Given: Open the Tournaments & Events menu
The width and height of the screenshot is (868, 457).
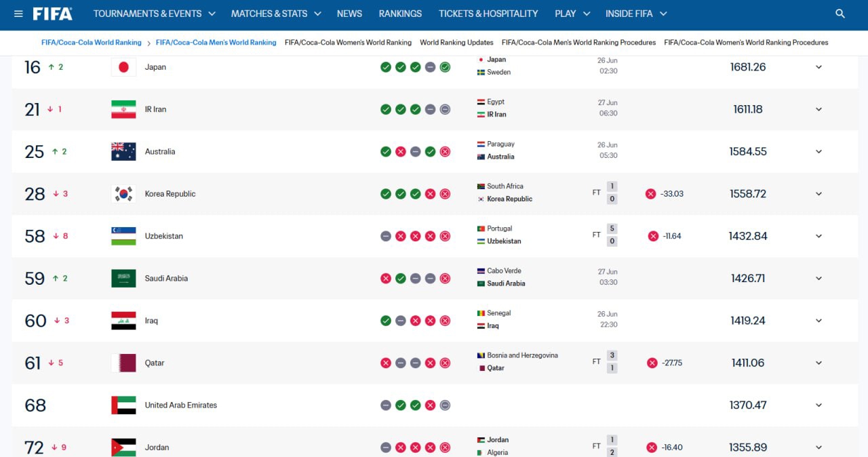Looking at the screenshot, I should [154, 14].
